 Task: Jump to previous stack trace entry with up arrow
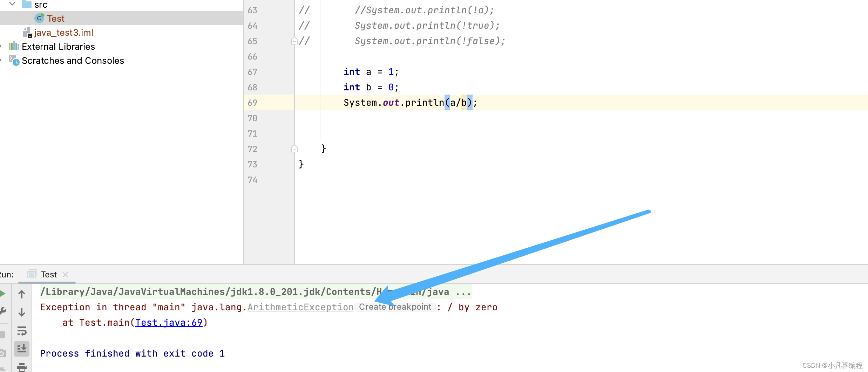tap(22, 295)
